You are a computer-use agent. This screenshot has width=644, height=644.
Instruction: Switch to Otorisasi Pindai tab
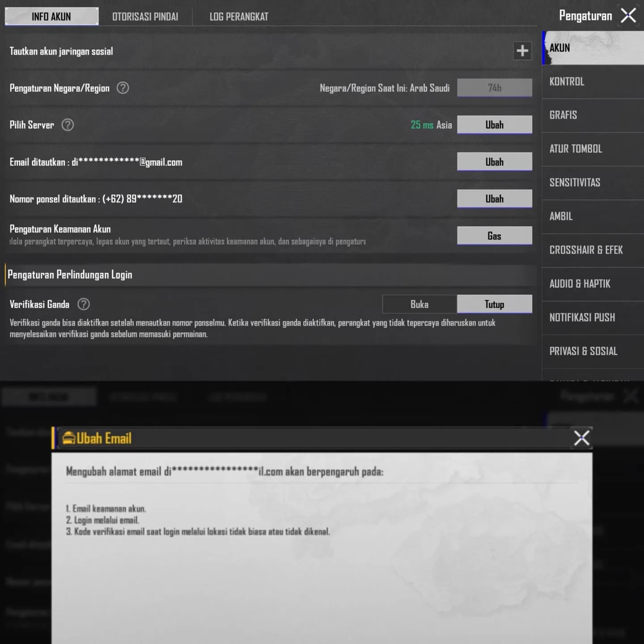coord(145,17)
